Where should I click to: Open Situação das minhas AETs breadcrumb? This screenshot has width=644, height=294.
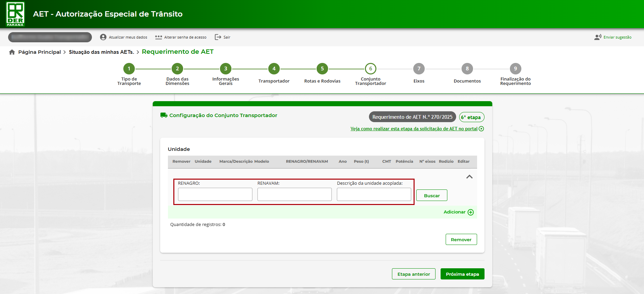coord(101,52)
